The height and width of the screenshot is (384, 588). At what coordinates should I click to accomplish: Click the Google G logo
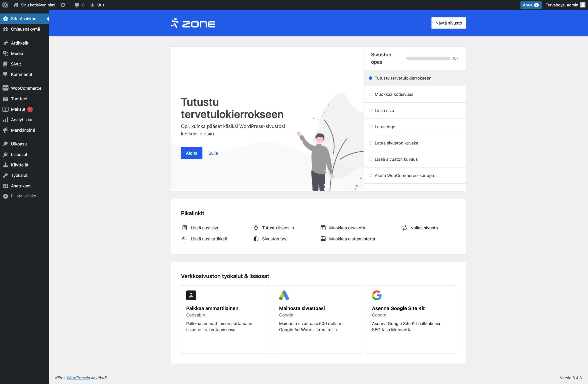(376, 295)
